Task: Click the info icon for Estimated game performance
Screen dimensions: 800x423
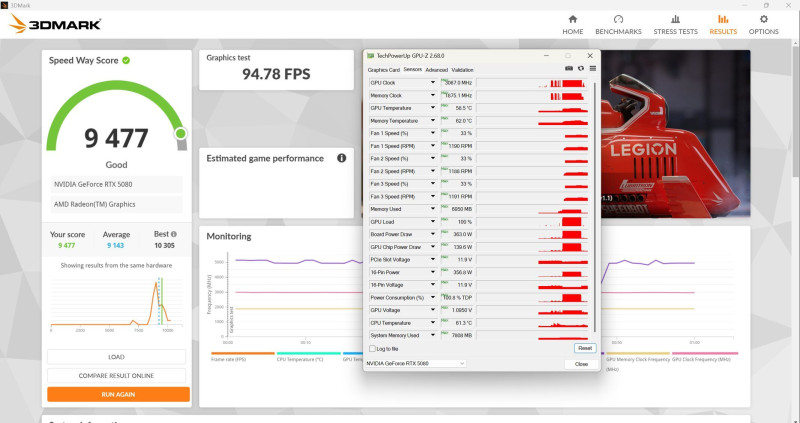Action: [x=341, y=158]
